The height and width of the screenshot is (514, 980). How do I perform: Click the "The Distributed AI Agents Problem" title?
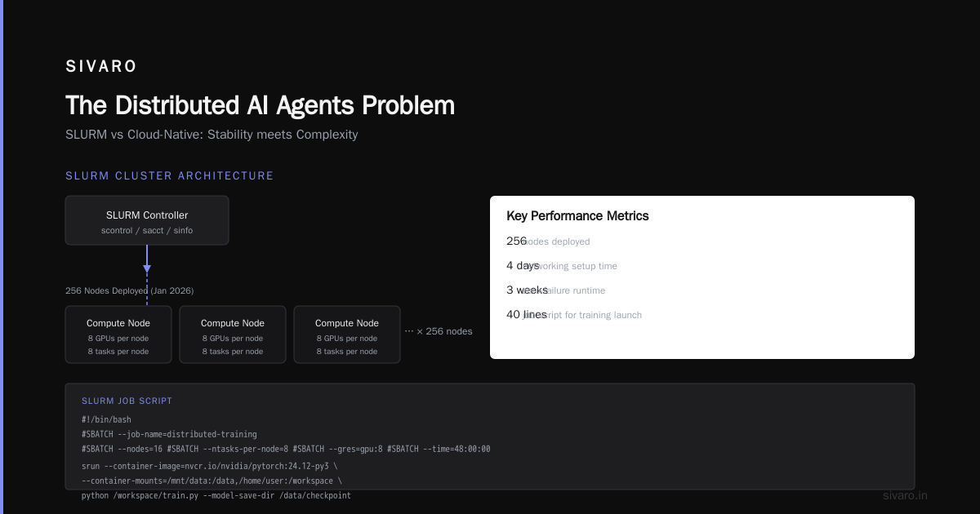pos(261,106)
